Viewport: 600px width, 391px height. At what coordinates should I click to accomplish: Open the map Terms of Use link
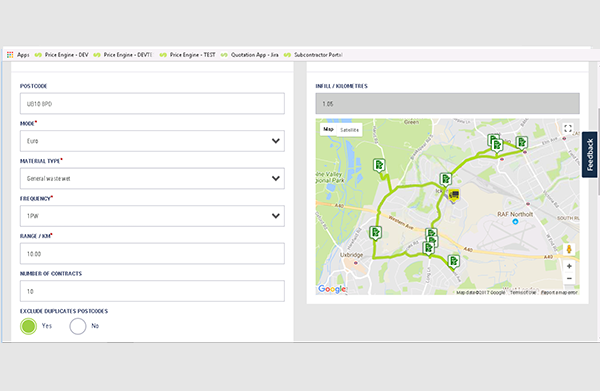tap(523, 292)
